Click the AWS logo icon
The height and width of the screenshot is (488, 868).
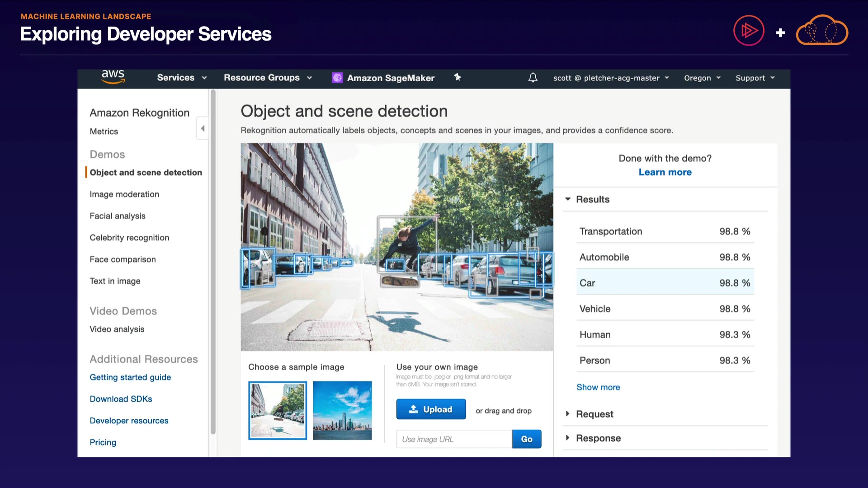pos(113,77)
